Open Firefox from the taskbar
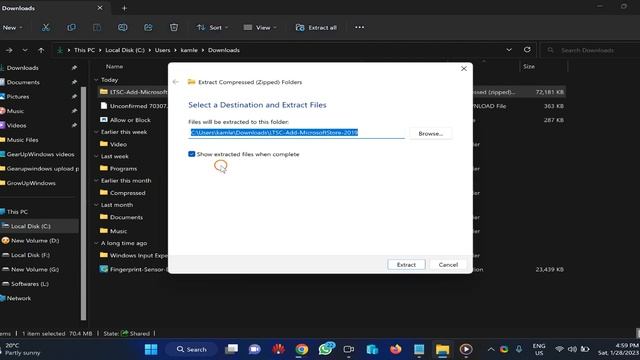The height and width of the screenshot is (360, 640). point(396,349)
